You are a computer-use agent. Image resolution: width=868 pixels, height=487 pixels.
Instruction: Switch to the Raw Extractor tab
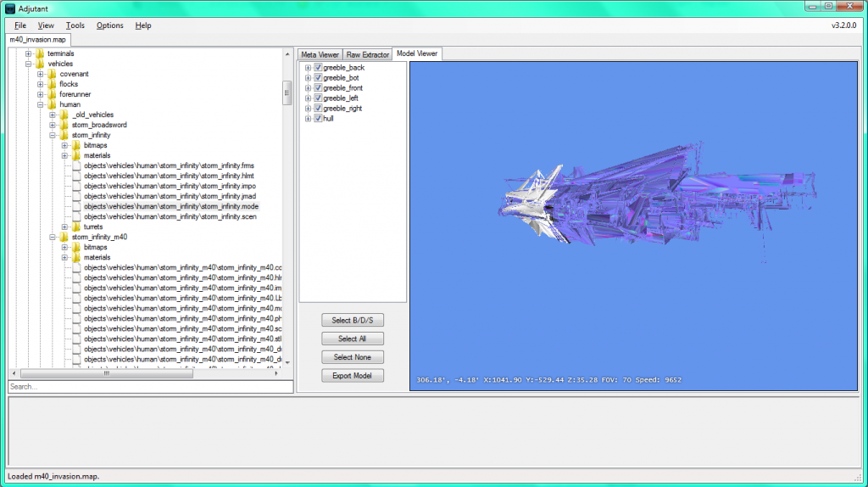pos(368,55)
